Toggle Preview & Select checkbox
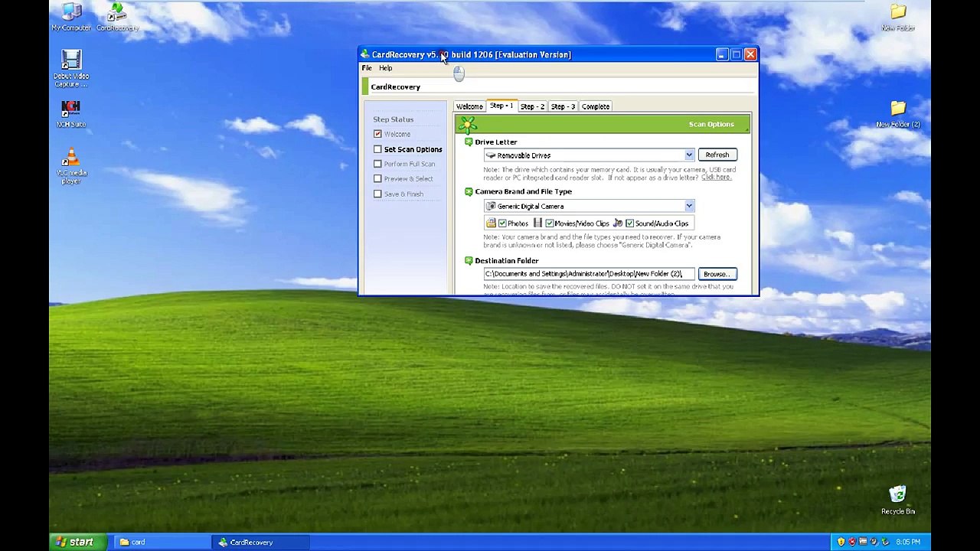Image resolution: width=980 pixels, height=551 pixels. (x=377, y=178)
